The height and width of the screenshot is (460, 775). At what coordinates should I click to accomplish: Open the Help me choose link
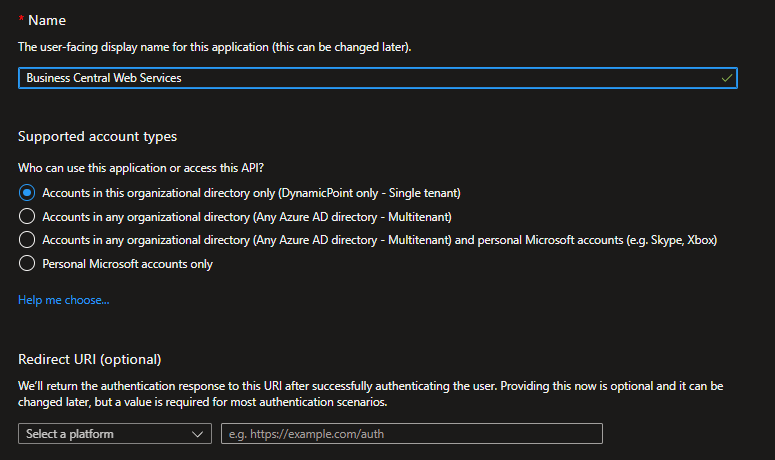pyautogui.click(x=64, y=300)
